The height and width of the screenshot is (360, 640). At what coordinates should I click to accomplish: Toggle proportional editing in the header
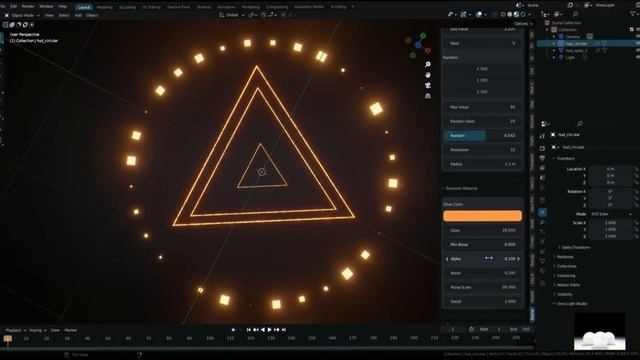(x=283, y=15)
